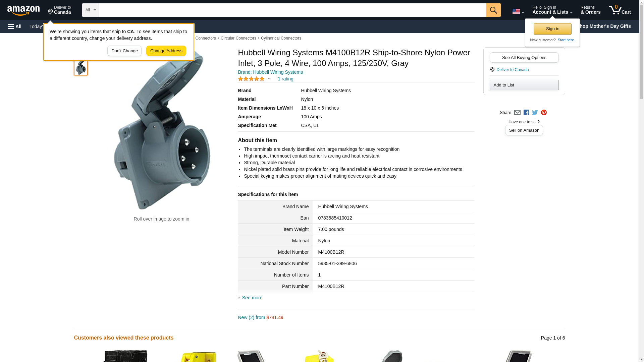The image size is (644, 362).
Task: Open the All hamburger menu
Action: click(15, 26)
